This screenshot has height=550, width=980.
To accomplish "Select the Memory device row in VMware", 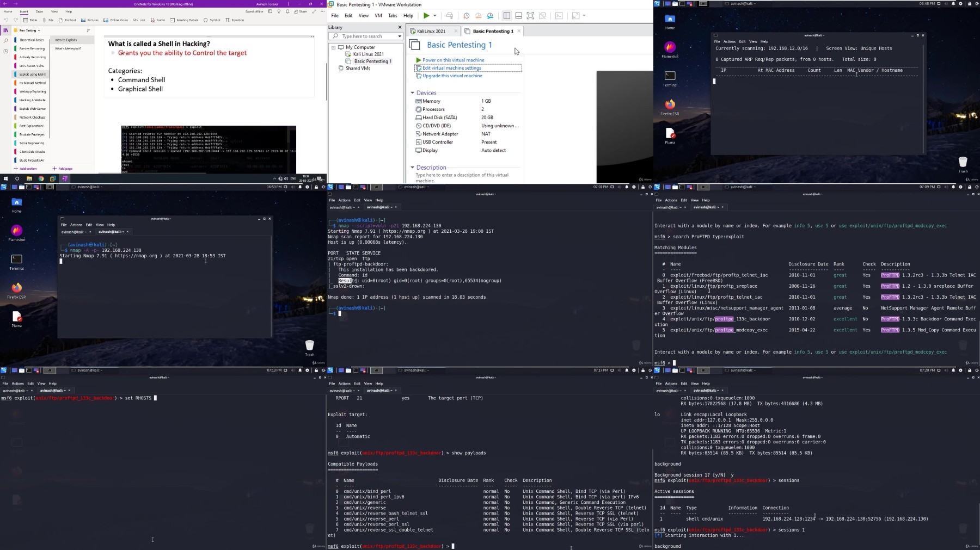I will click(x=467, y=101).
